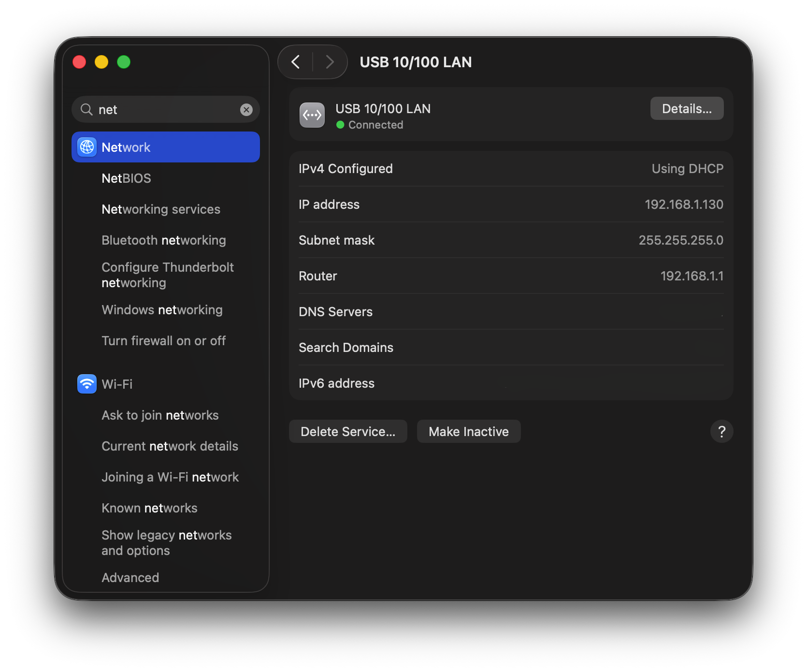Click the search field containing 'net'
The width and height of the screenshot is (807, 672).
tap(164, 110)
